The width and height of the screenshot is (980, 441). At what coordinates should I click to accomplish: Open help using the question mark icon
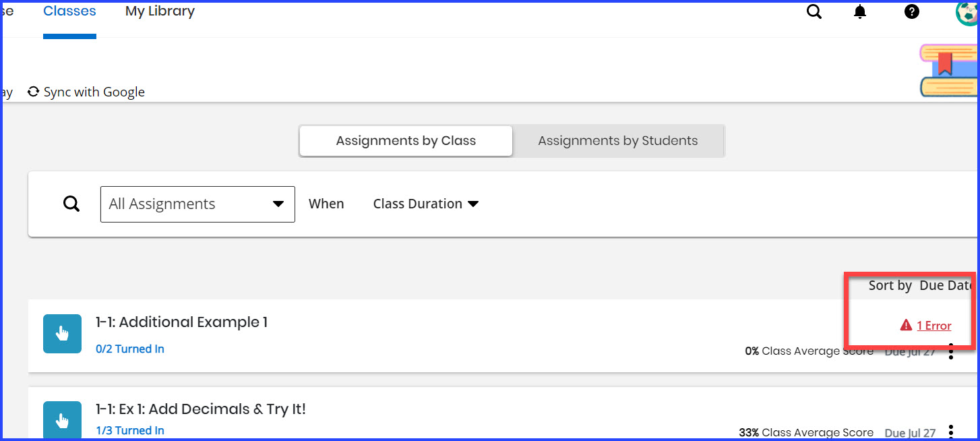click(x=911, y=11)
